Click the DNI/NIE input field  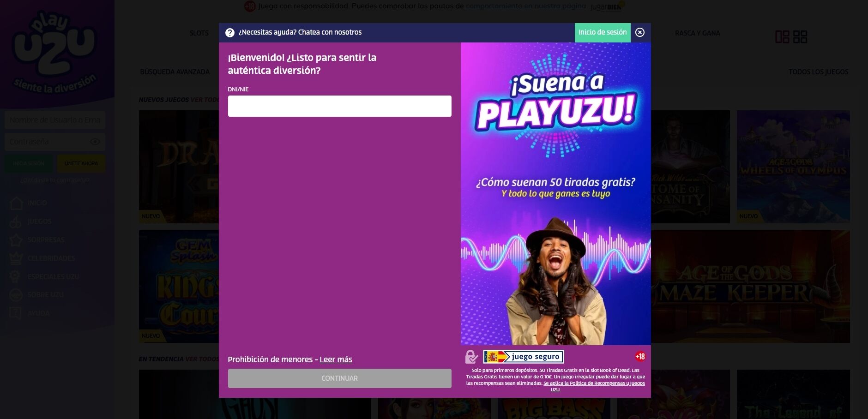pos(339,106)
